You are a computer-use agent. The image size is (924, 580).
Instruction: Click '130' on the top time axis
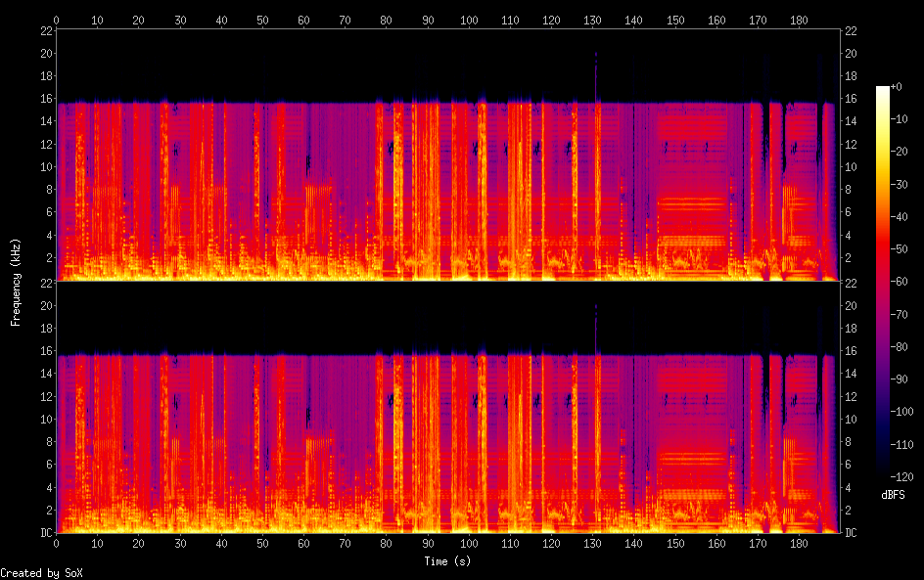click(x=592, y=20)
